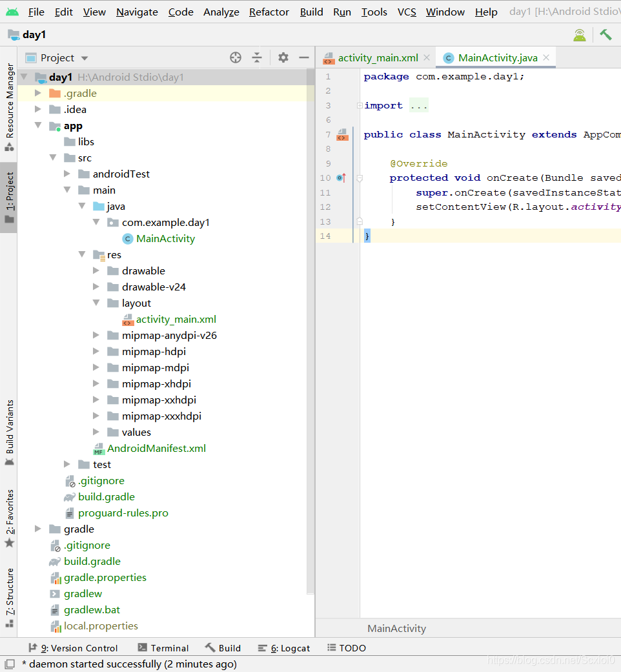This screenshot has height=672, width=621.
Task: Toggle the Resource Manager side panel
Action: pos(10,108)
